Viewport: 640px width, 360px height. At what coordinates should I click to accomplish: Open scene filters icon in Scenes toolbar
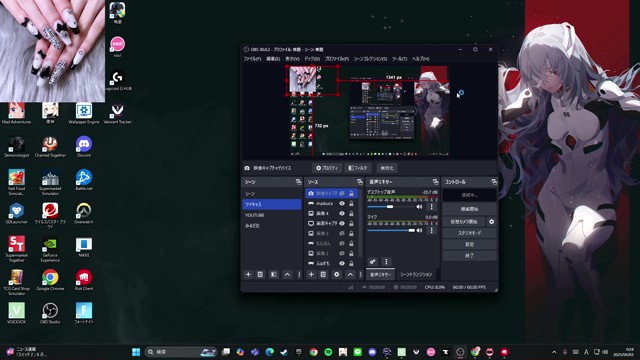coord(273,274)
